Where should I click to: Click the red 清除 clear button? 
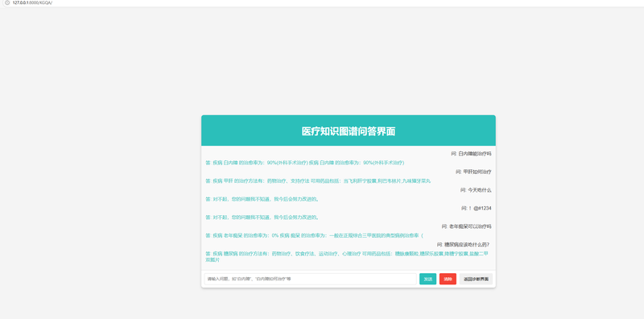448,279
